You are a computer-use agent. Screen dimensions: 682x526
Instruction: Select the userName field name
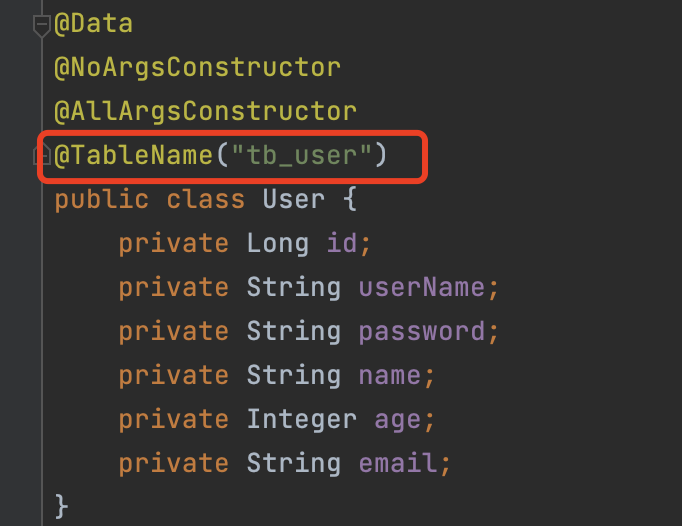(x=422, y=287)
